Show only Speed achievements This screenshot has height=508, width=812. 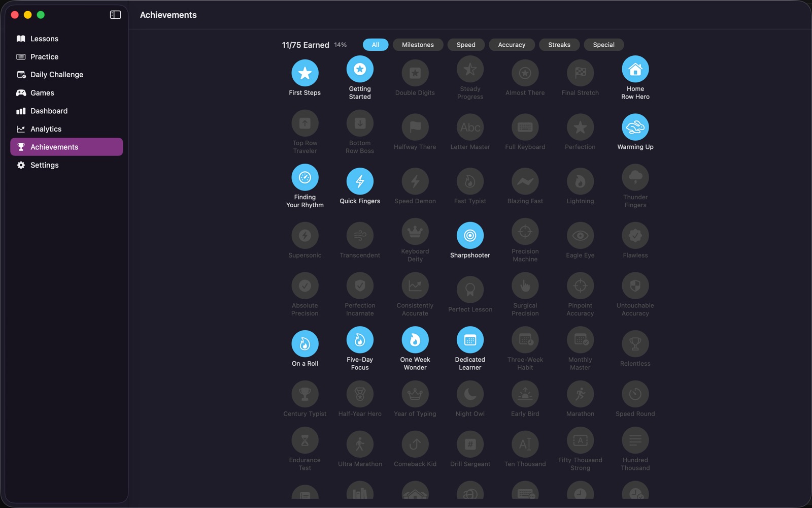(465, 45)
